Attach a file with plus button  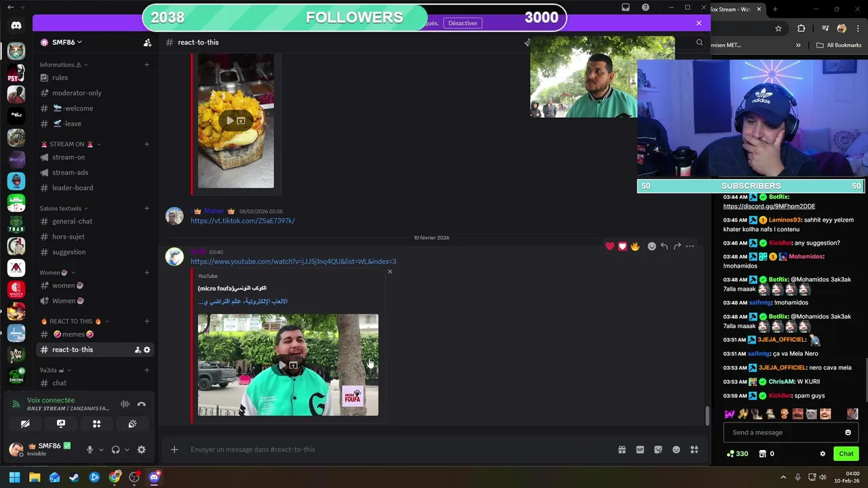click(x=174, y=449)
